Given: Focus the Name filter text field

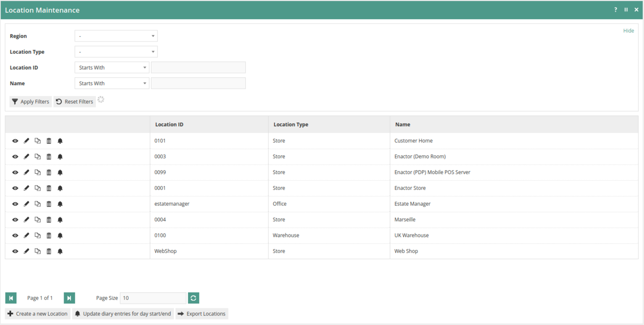Looking at the screenshot, I should click(198, 83).
